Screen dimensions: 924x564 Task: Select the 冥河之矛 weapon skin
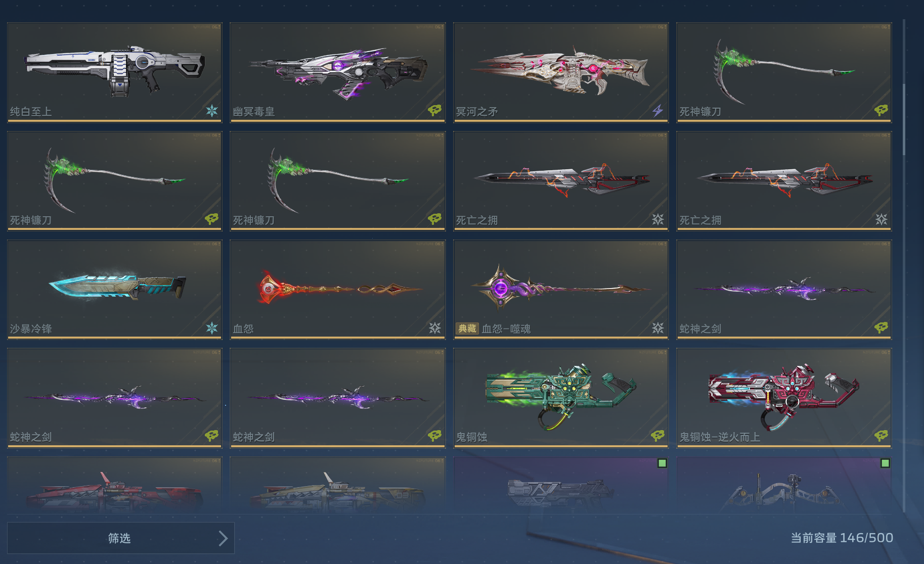tap(561, 72)
